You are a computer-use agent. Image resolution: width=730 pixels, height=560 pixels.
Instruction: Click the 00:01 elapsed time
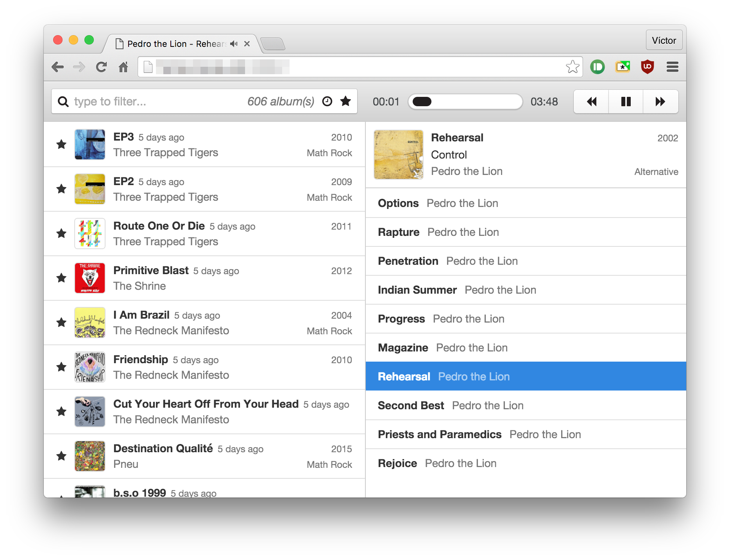(386, 102)
